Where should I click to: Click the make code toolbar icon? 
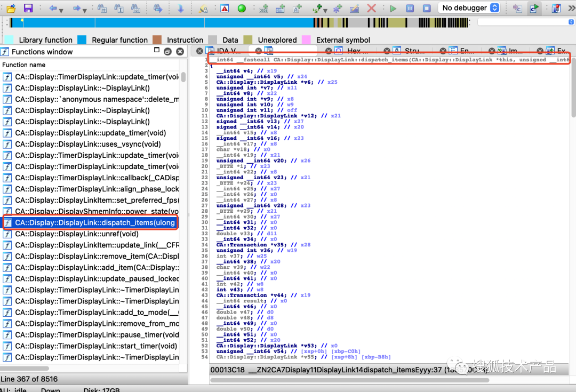[x=263, y=8]
